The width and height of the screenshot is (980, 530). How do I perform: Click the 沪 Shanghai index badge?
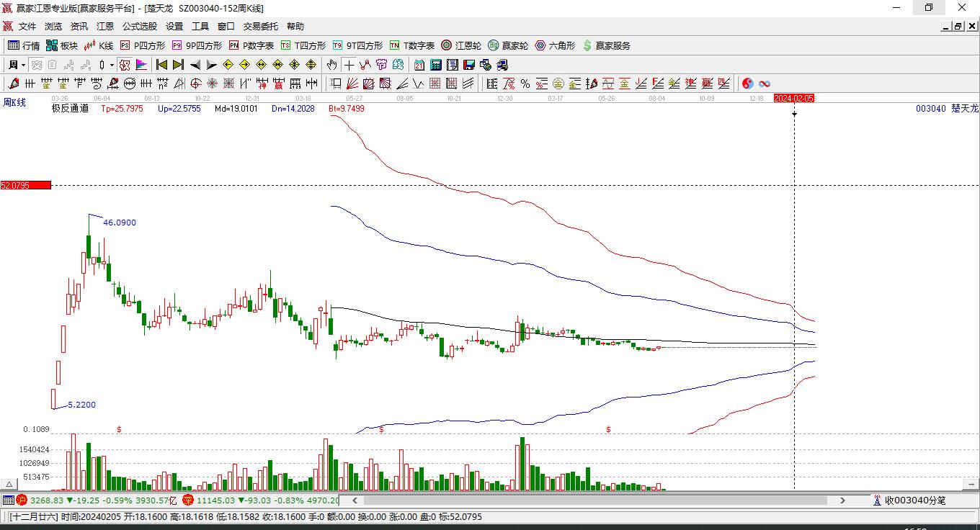(22, 500)
